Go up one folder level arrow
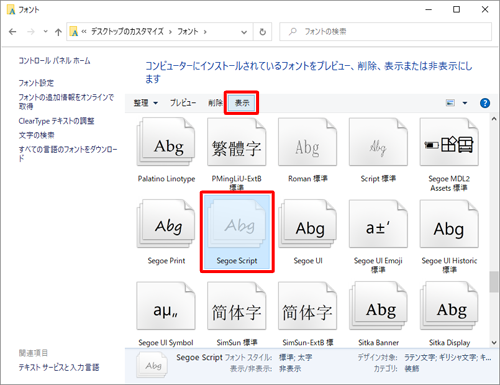The image size is (500, 385). tap(58, 32)
